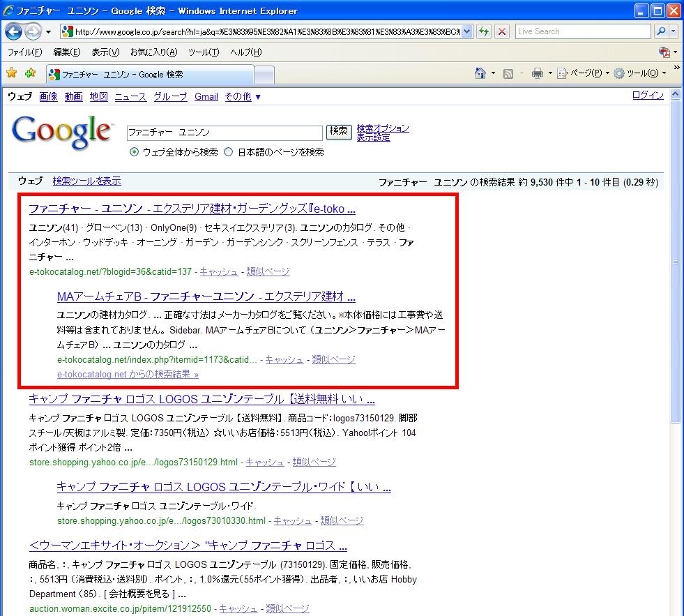The width and height of the screenshot is (684, 616).
Task: Click the Home page icon
Action: pyautogui.click(x=480, y=73)
